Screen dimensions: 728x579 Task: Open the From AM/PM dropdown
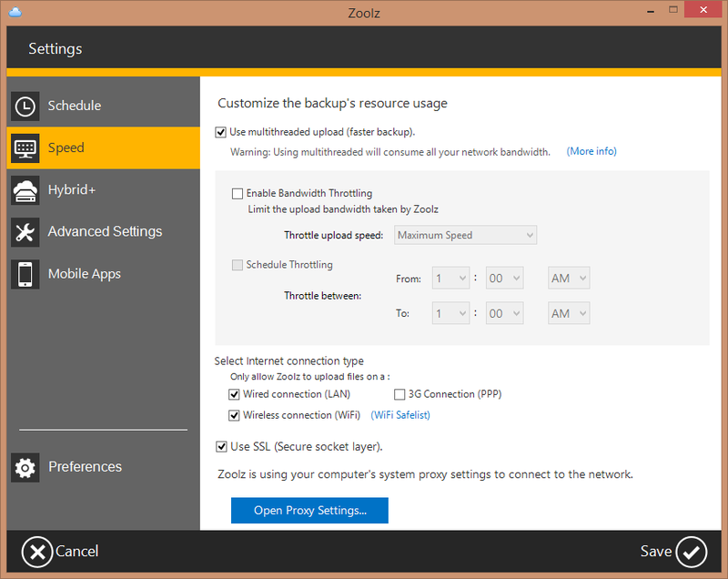click(569, 279)
